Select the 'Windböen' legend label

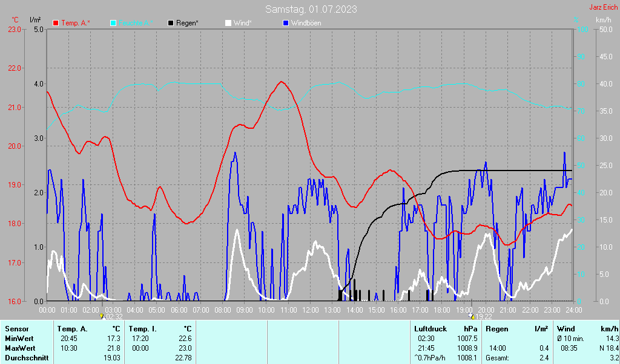(x=306, y=23)
